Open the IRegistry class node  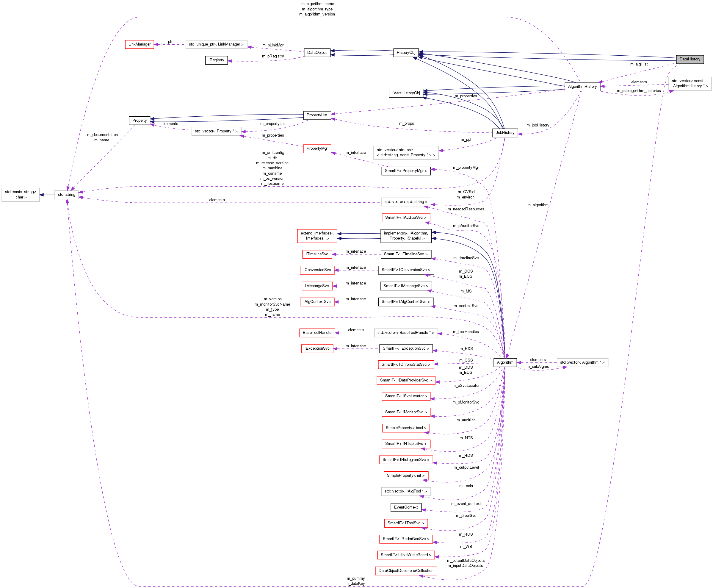click(x=216, y=60)
